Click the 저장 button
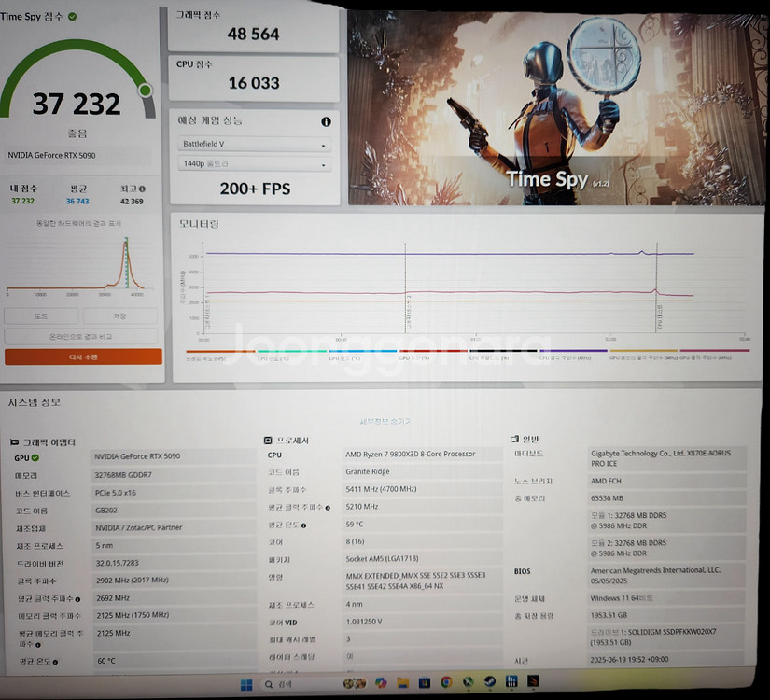The image size is (770, 700). (119, 316)
